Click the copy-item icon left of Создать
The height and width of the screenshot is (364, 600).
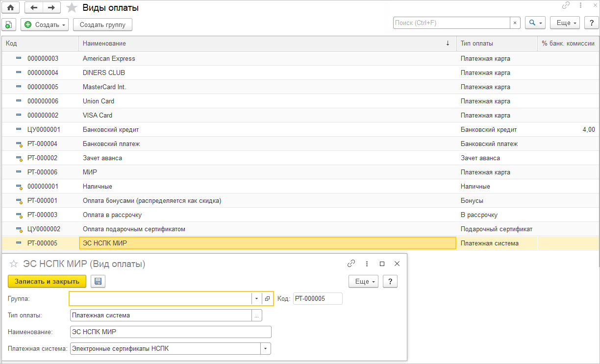9,24
